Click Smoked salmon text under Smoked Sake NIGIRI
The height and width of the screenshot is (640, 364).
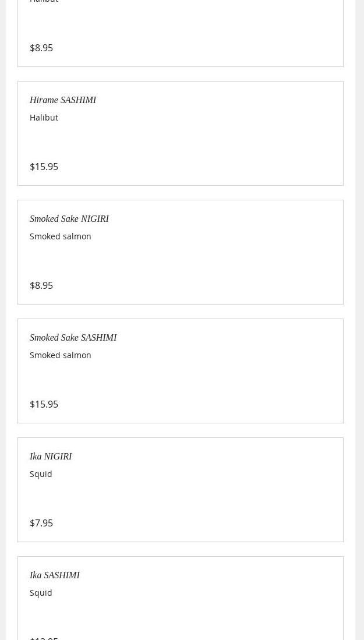coord(60,236)
